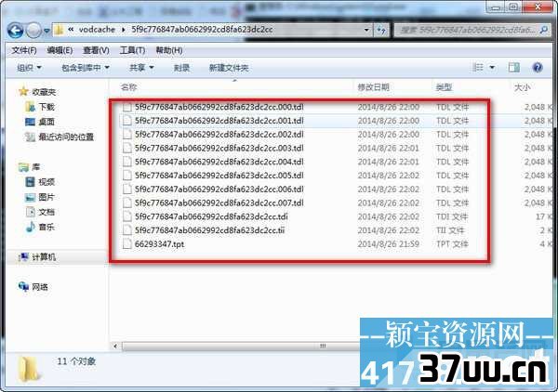Screen dimensions: 558x392
Task: Select file ending in .000.tdl
Action: (x=219, y=107)
